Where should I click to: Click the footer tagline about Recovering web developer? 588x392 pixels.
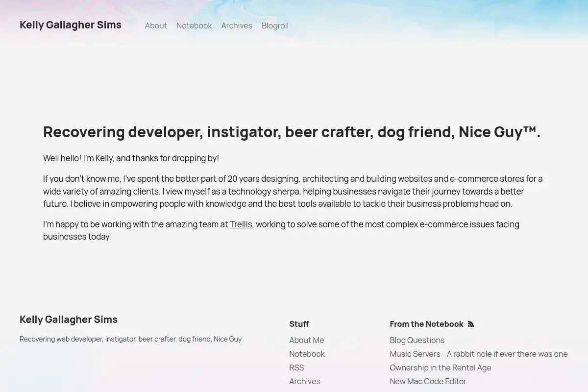point(130,339)
